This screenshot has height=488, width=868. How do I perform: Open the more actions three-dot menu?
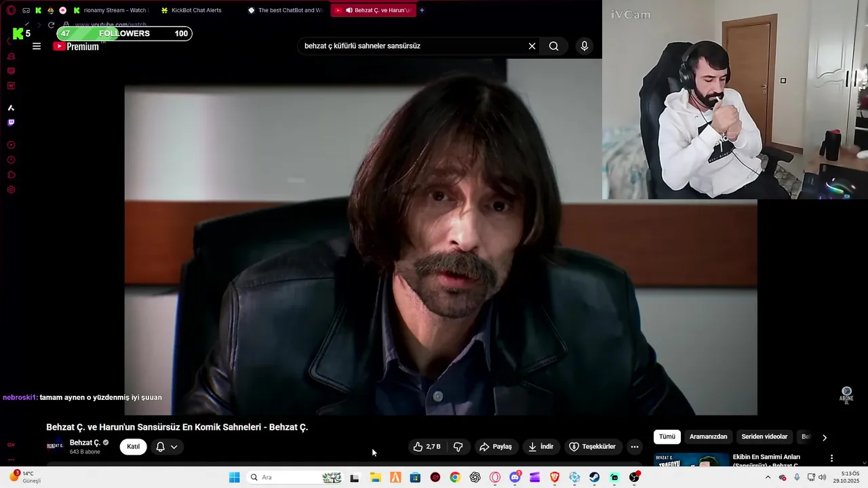[635, 447]
